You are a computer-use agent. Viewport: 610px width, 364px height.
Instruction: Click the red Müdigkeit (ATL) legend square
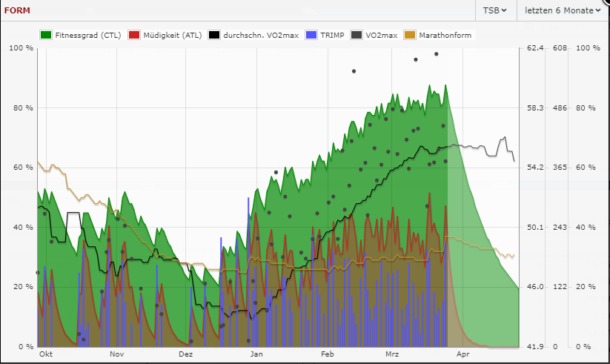tap(134, 35)
